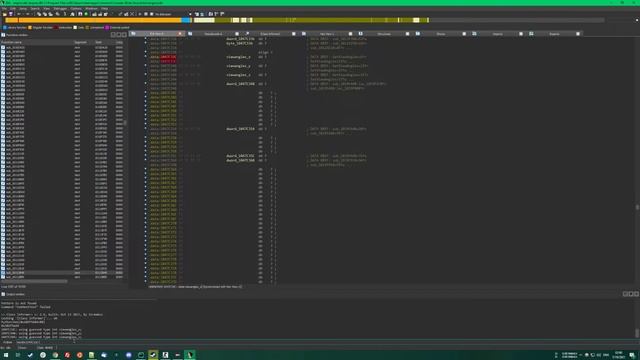Click the save database toolbar icon

coord(11,14)
